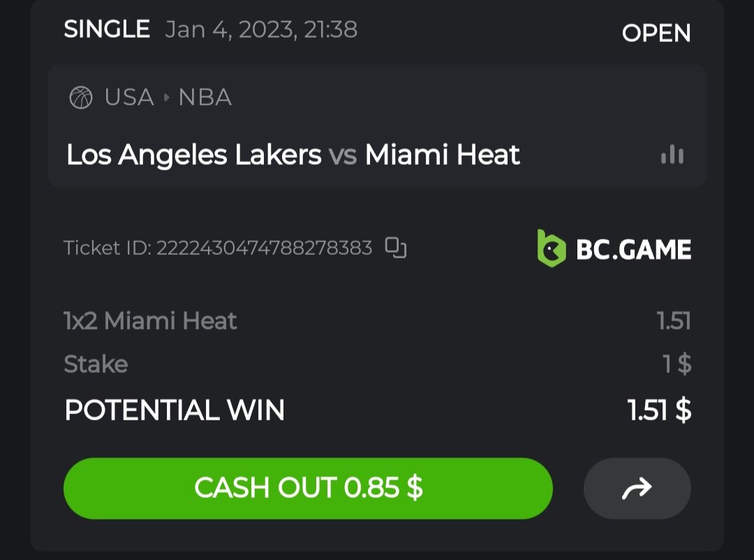Click the 1.51 $ potential win amount

660,410
